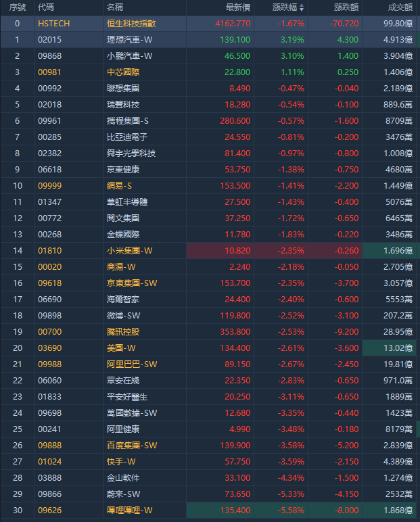Select 小米集團-W highlighted row

pyautogui.click(x=129, y=250)
